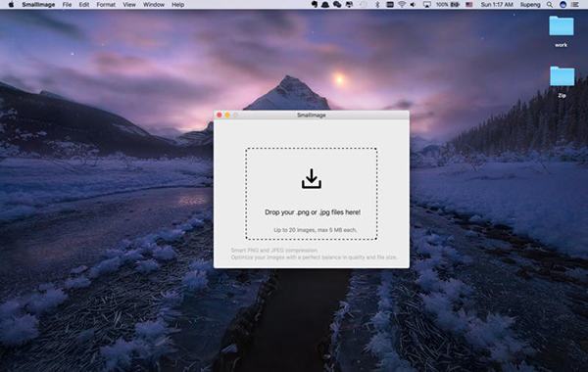Click the volume speaker icon
Screen dimensions: 588x372
[x=413, y=5]
